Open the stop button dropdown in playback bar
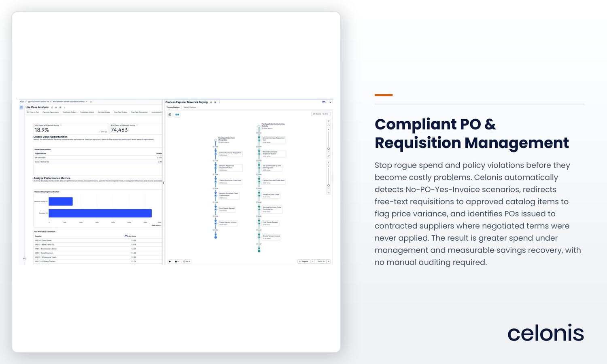This screenshot has width=607, height=364. click(x=177, y=261)
